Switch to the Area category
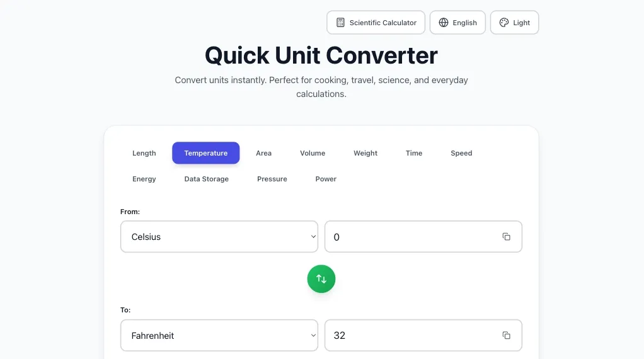 point(263,153)
